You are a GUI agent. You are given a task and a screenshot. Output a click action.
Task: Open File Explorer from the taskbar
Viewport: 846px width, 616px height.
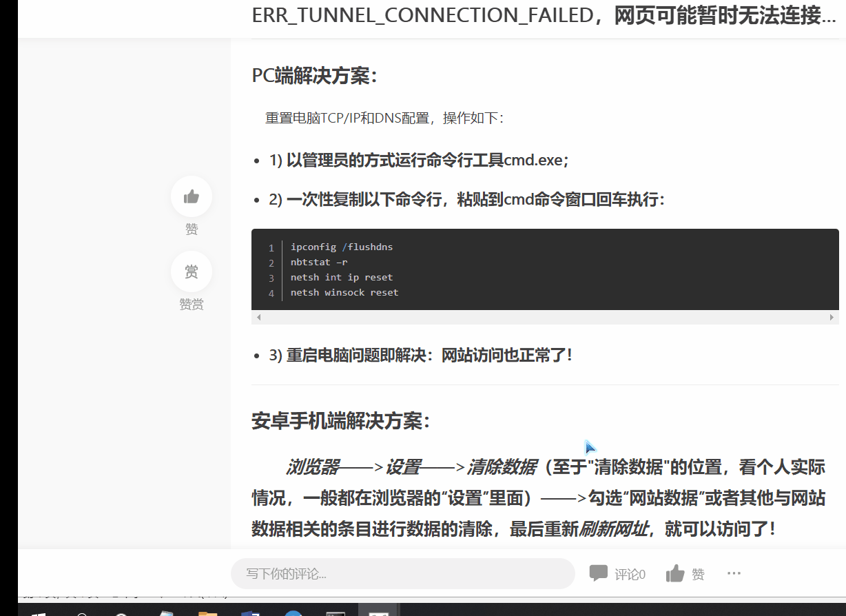pos(205,613)
